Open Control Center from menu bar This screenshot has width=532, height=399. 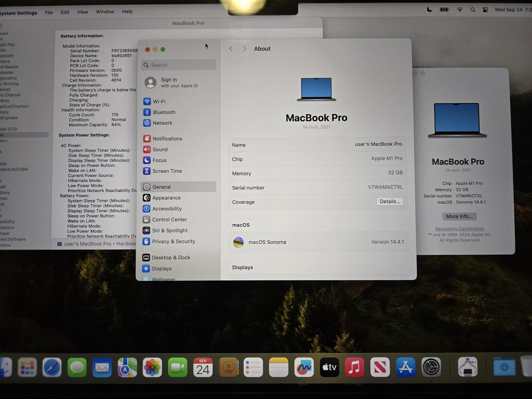(x=485, y=10)
